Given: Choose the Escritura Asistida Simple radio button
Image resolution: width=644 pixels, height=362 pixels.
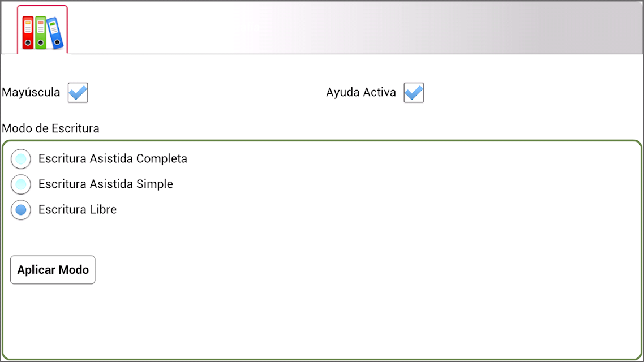Looking at the screenshot, I should click(21, 184).
